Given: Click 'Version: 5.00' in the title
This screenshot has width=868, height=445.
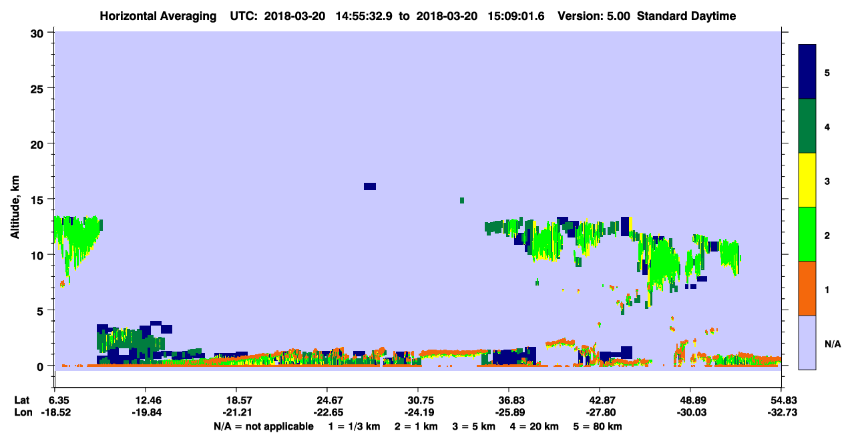Looking at the screenshot, I should coord(595,16).
